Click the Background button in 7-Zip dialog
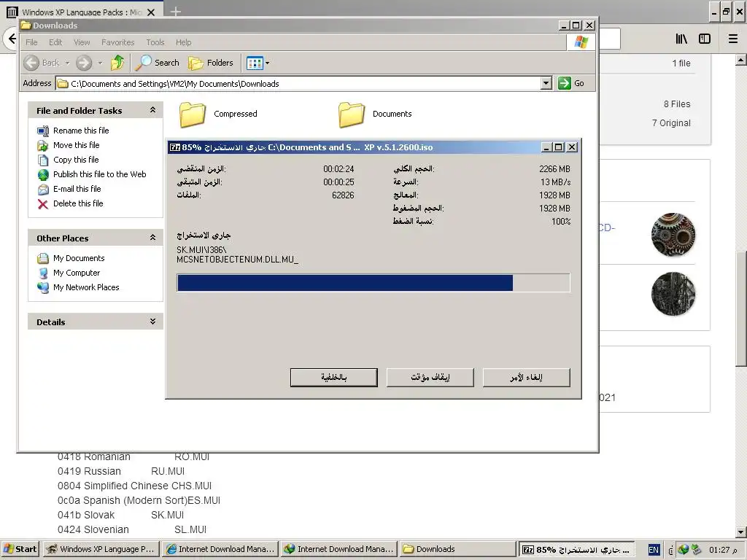 333,377
